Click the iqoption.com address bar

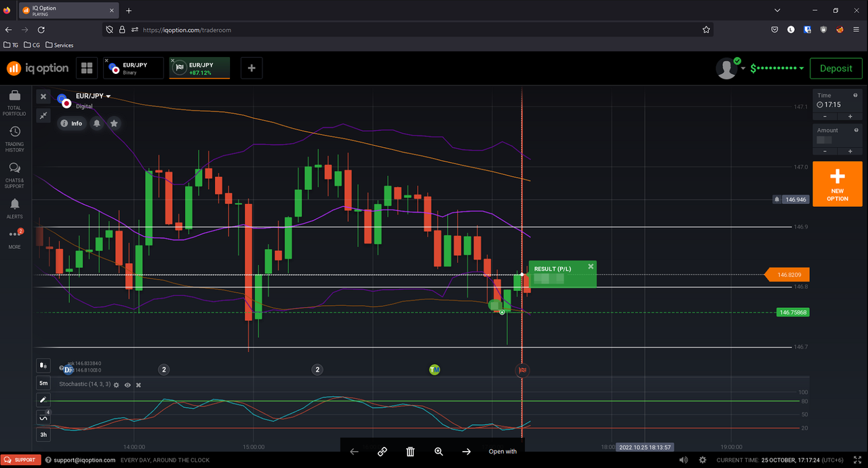click(407, 30)
